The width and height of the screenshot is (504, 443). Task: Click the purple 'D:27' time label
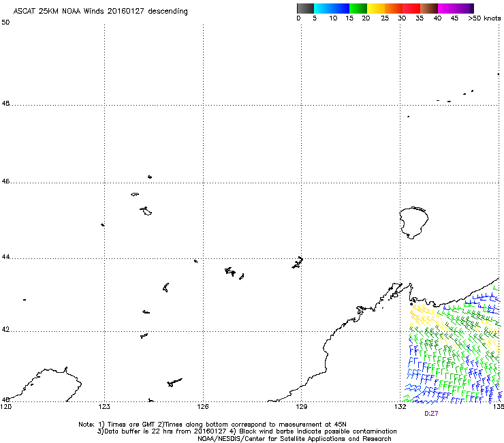click(x=431, y=414)
